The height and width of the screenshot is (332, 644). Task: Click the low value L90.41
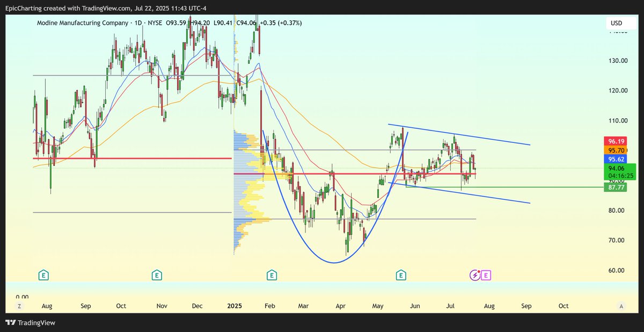pos(224,23)
